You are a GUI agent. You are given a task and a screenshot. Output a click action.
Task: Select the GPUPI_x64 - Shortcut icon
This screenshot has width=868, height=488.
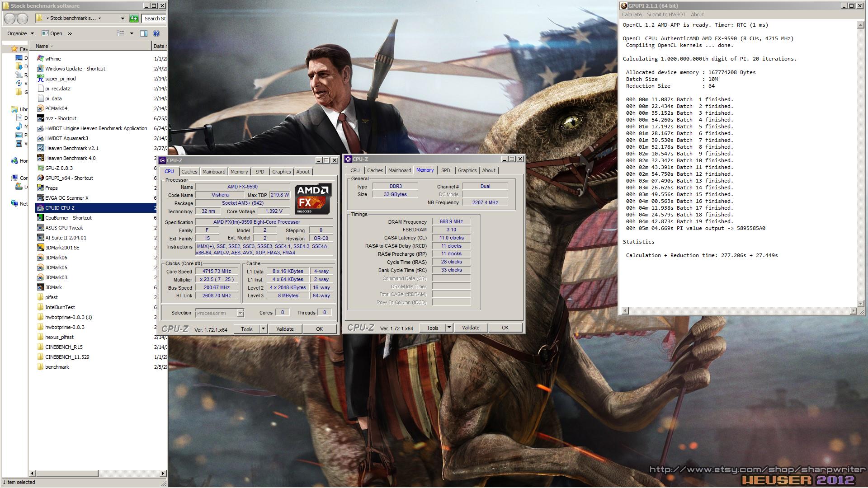pos(41,178)
